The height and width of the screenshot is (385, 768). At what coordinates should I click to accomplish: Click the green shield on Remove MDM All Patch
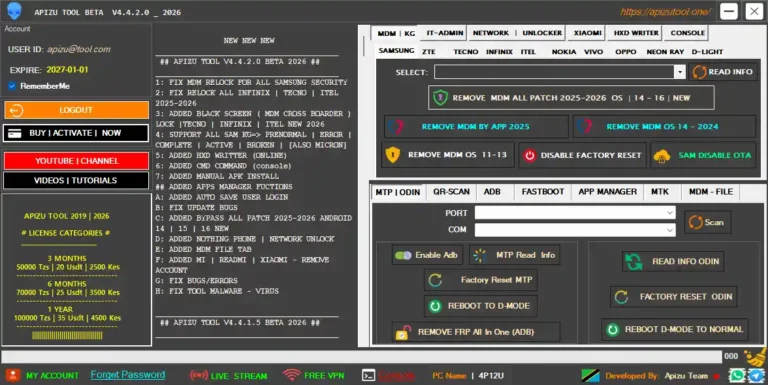[440, 97]
